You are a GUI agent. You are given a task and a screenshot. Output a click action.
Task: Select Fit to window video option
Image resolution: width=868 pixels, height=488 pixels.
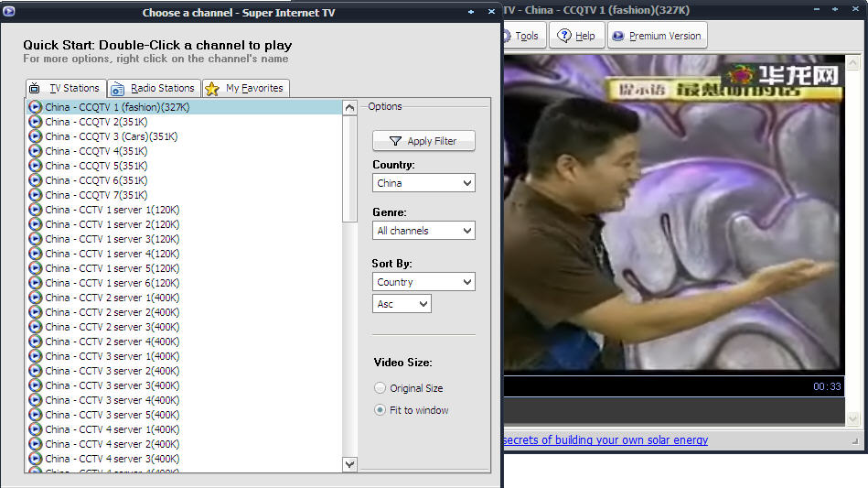coord(380,410)
